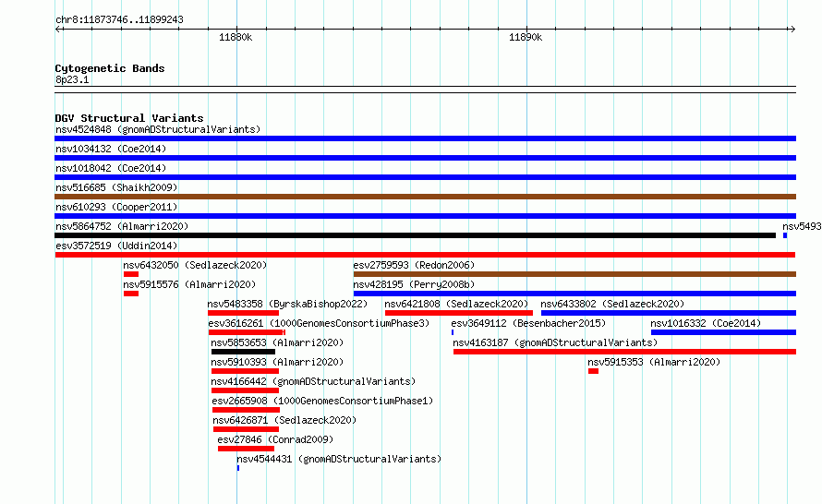Screen dimensions: 822x504
Task: Click nsv5915353 (Almarri2020) label
Action: tap(654, 362)
